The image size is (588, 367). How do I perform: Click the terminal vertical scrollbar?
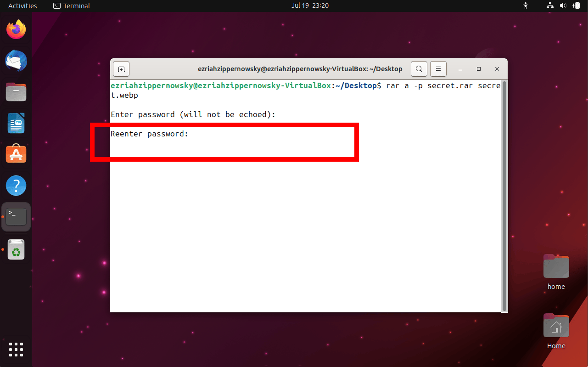[x=504, y=196]
